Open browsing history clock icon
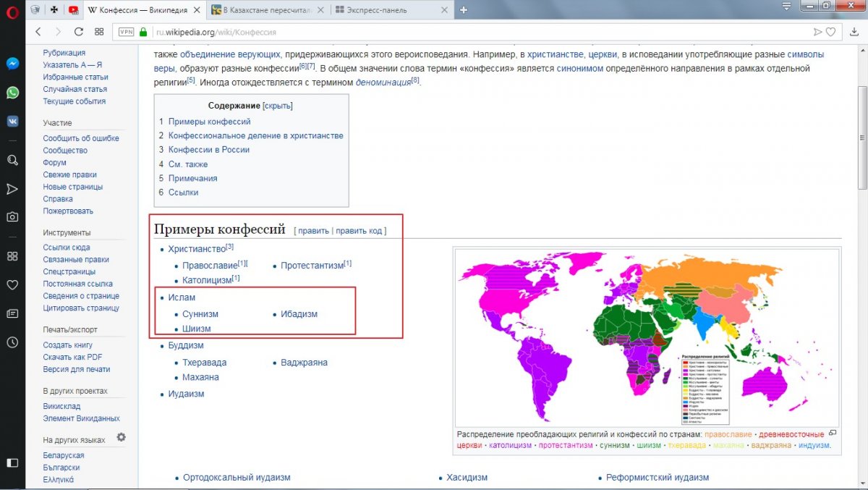 pyautogui.click(x=12, y=342)
